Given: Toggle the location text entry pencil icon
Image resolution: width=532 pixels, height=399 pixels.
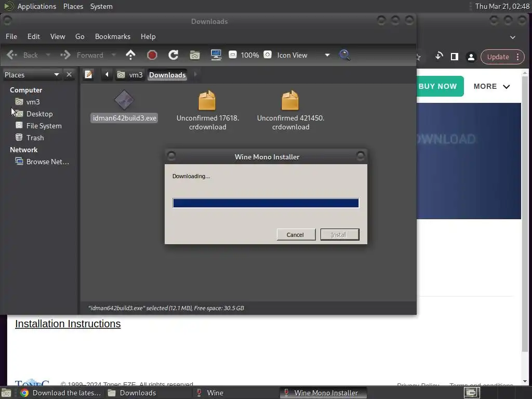Looking at the screenshot, I should 88,74.
